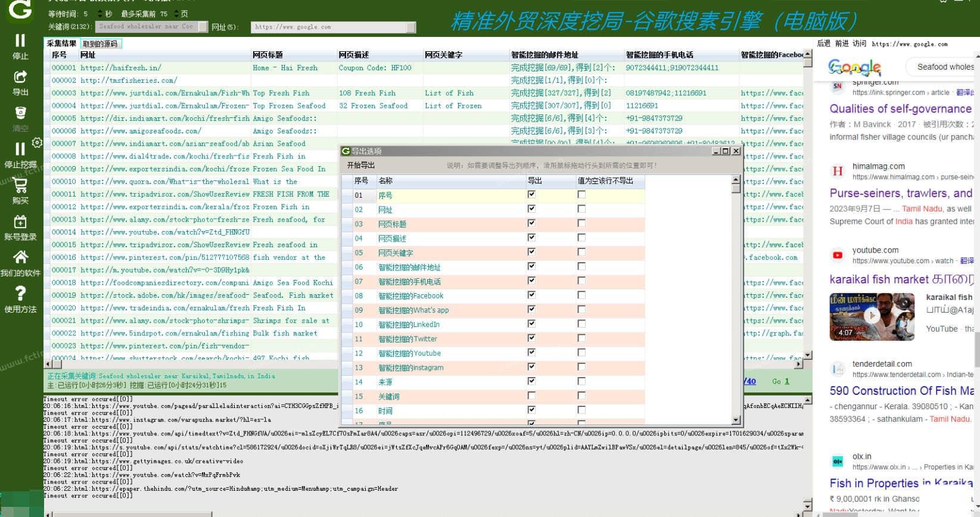Viewport: 980px width, 517px height.
Task: Adjust the 等待时间 seconds spinner arrows
Action: click(101, 13)
